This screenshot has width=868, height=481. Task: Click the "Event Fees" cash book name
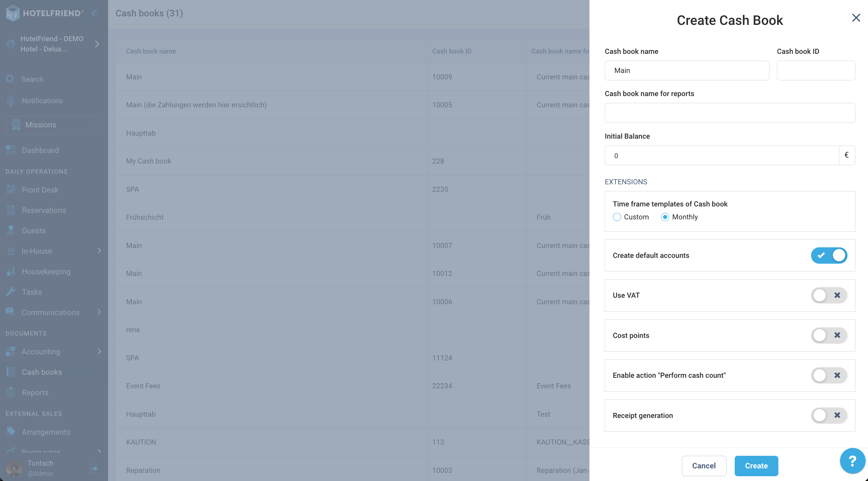pos(143,386)
